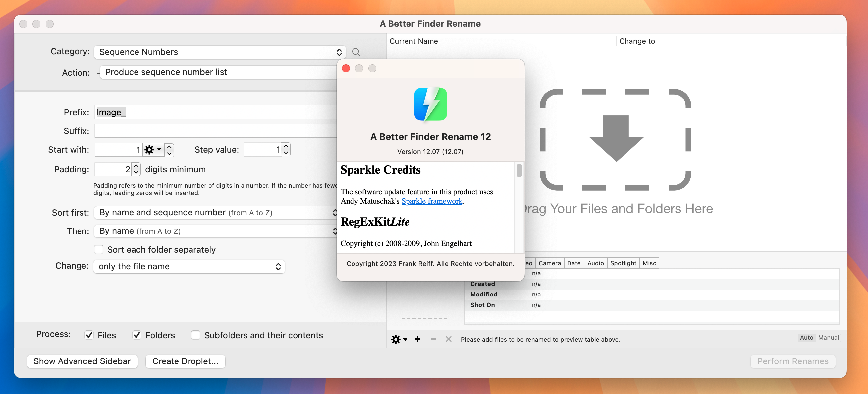Open the Sparkle framework link

tap(432, 201)
